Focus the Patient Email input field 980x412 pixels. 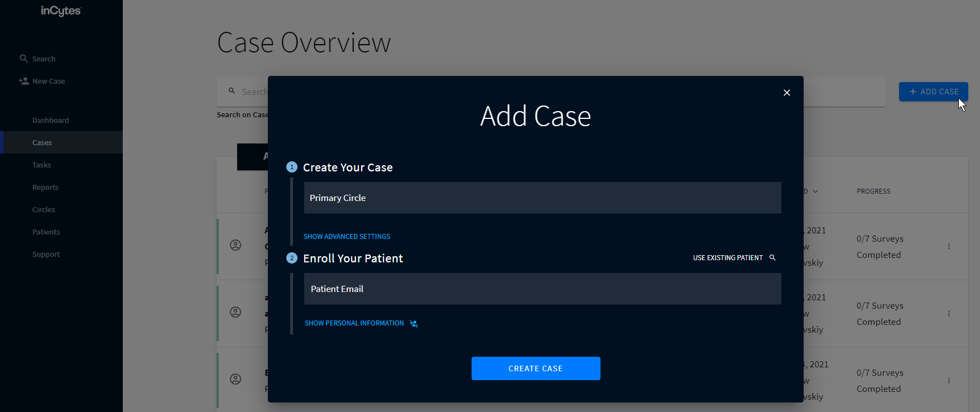(x=542, y=289)
